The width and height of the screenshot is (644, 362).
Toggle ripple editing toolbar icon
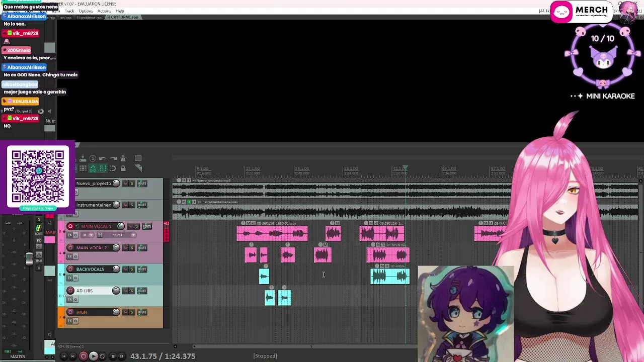tap(83, 168)
